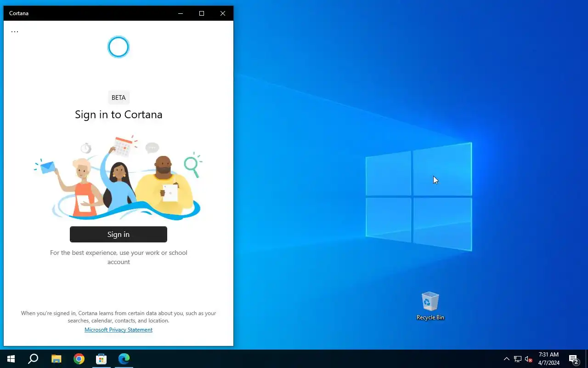Click the Cortana circle logo
This screenshot has width=588, height=368.
[x=119, y=47]
